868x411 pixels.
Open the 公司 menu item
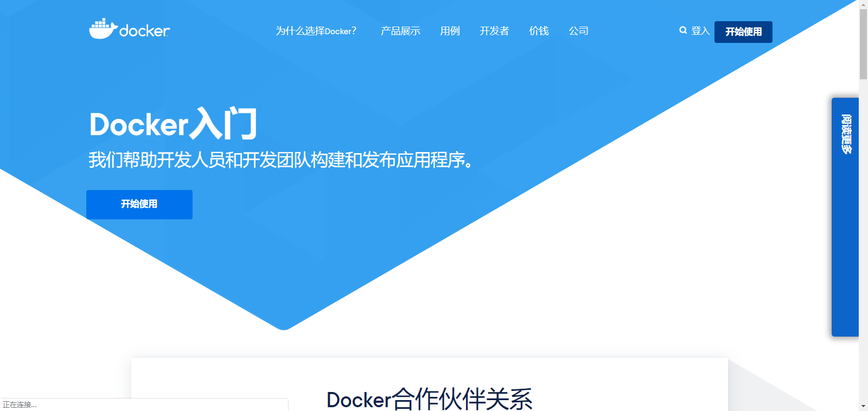click(578, 31)
